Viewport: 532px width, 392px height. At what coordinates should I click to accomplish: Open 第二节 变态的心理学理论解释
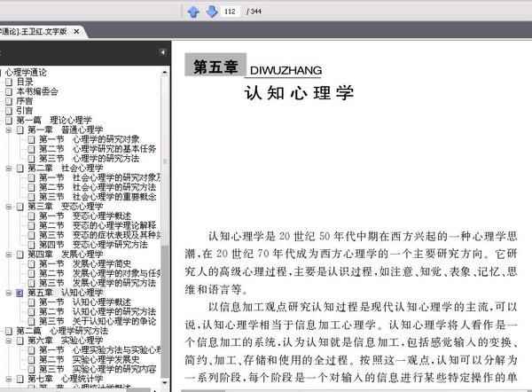[98, 225]
